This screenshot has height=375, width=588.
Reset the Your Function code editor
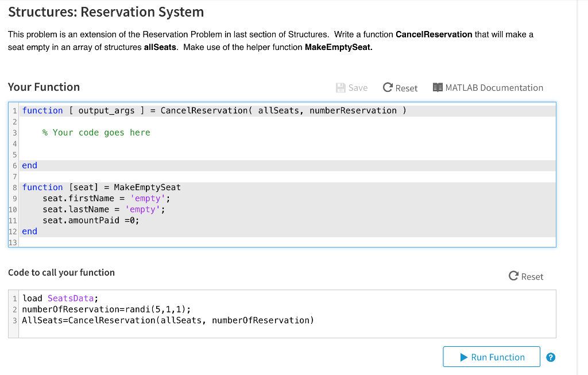(x=400, y=88)
